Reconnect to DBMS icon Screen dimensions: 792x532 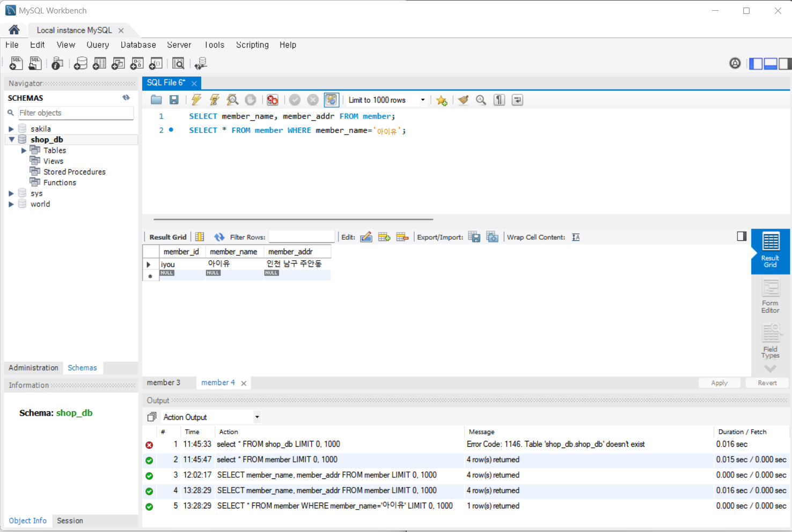click(x=201, y=63)
